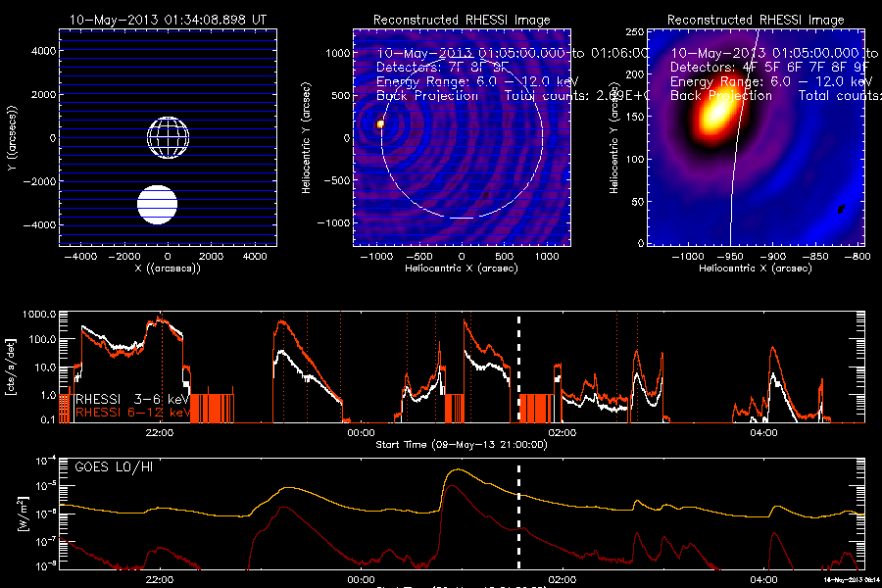Click the orange RHESSI peak near 04:00
This screenshot has height=588, width=882.
coord(773,348)
